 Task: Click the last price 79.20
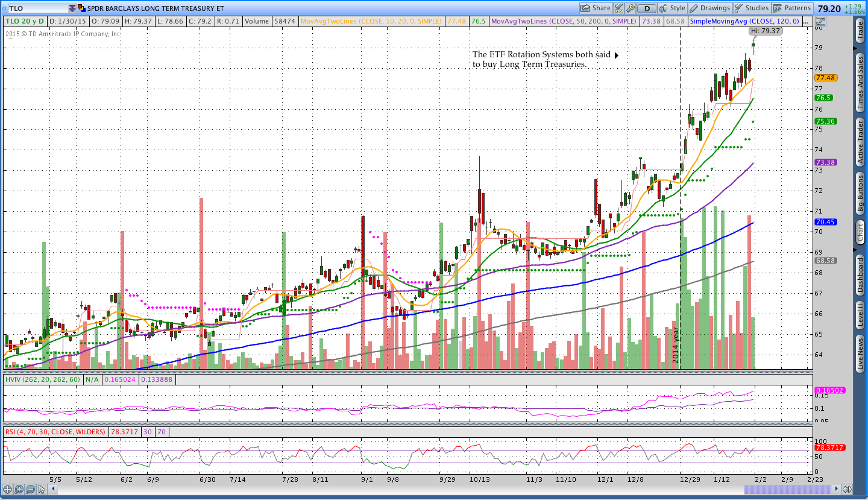pyautogui.click(x=829, y=9)
